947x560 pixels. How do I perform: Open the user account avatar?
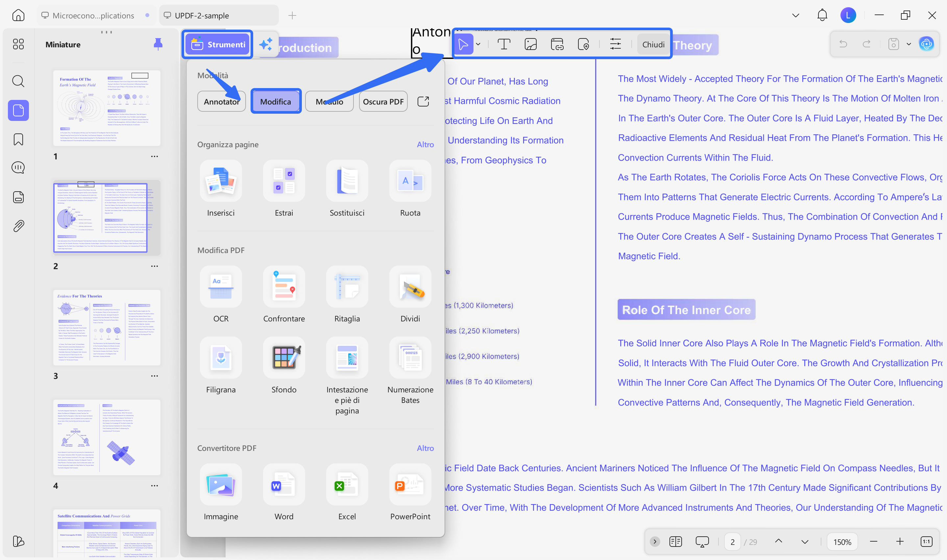848,15
